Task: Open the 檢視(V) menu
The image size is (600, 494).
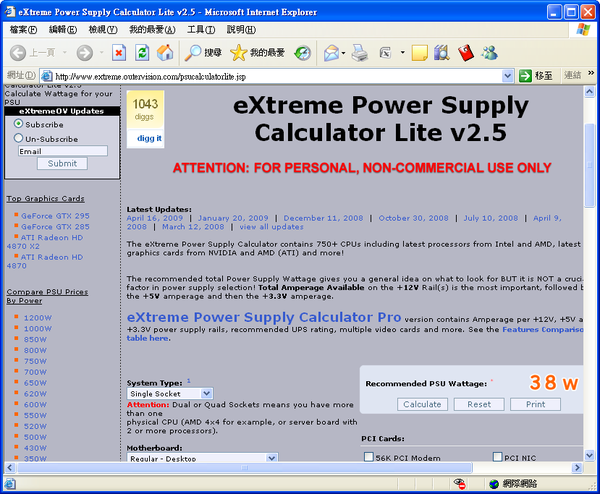Action: (103, 29)
